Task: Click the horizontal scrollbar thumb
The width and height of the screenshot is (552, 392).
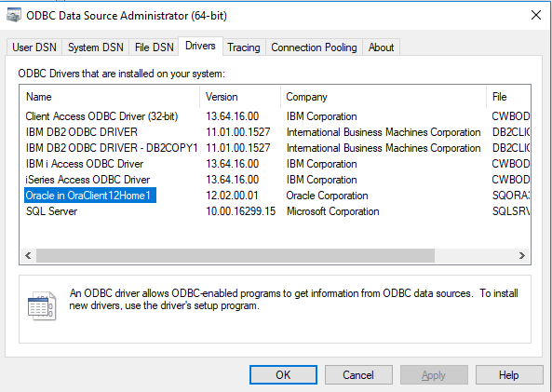Action: [x=236, y=255]
